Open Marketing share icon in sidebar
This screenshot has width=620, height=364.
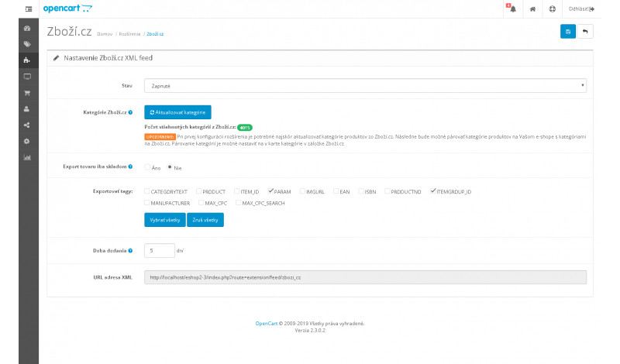coord(27,125)
